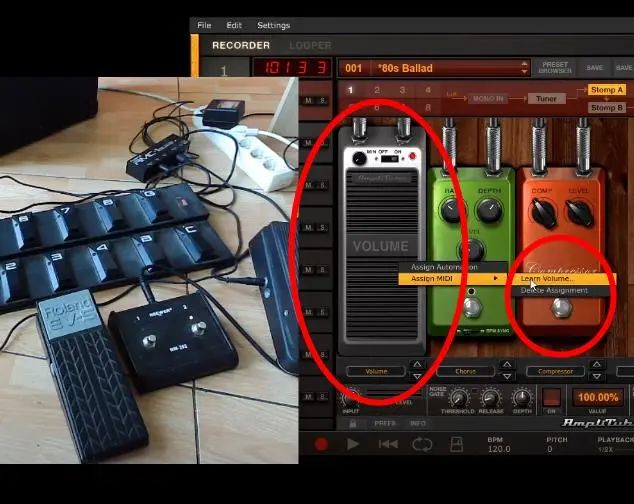634x504 pixels.
Task: Click the padlock icon beside PREFS
Action: 353,424
